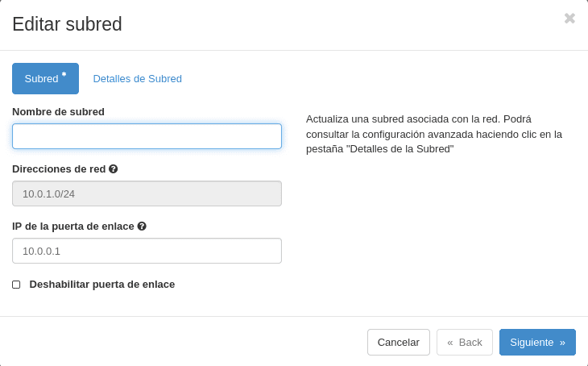588x366 pixels.
Task: Focus the Nombre de subred text field
Action: [x=147, y=136]
